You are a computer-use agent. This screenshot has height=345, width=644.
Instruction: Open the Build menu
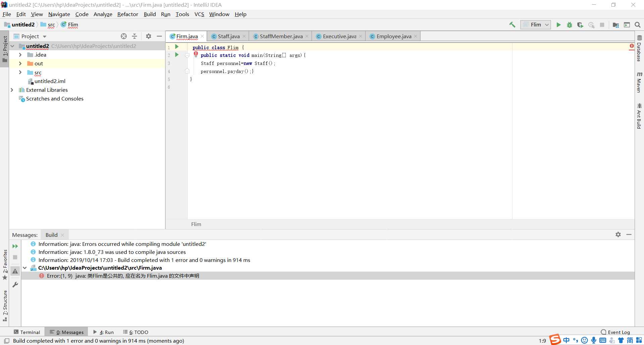pos(150,14)
